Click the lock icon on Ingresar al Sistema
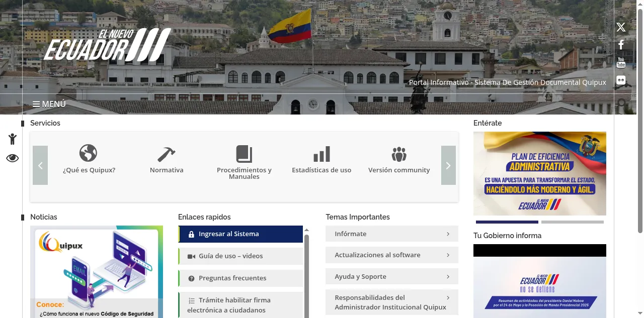Viewport: 644px width, 318px height. coord(191,234)
